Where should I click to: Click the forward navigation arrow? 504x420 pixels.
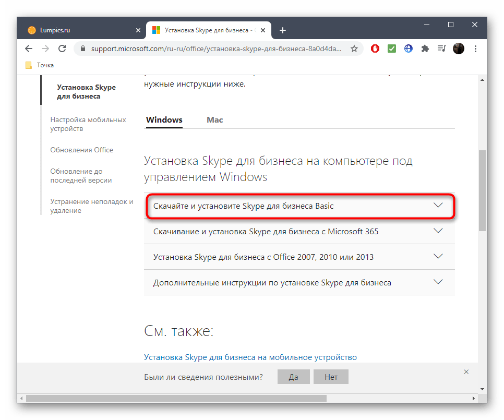tap(45, 49)
